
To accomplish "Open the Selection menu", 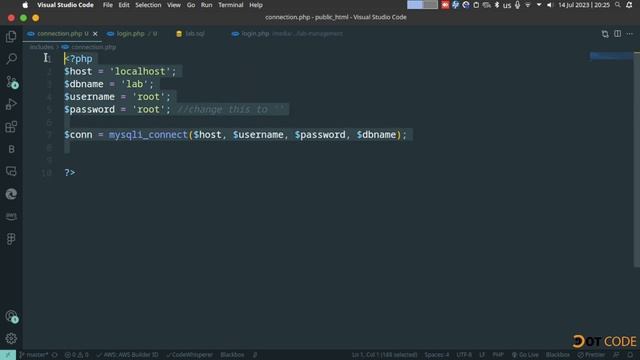I will (148, 5).
